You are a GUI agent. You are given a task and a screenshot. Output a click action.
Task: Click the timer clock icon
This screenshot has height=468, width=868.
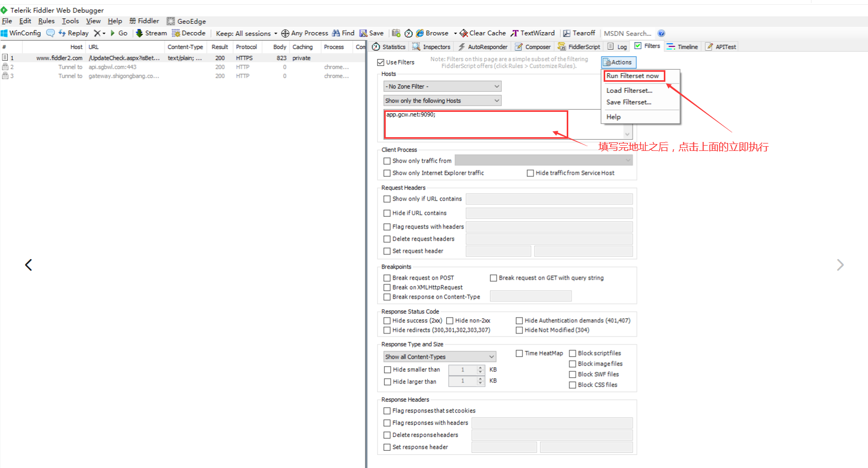pos(408,33)
